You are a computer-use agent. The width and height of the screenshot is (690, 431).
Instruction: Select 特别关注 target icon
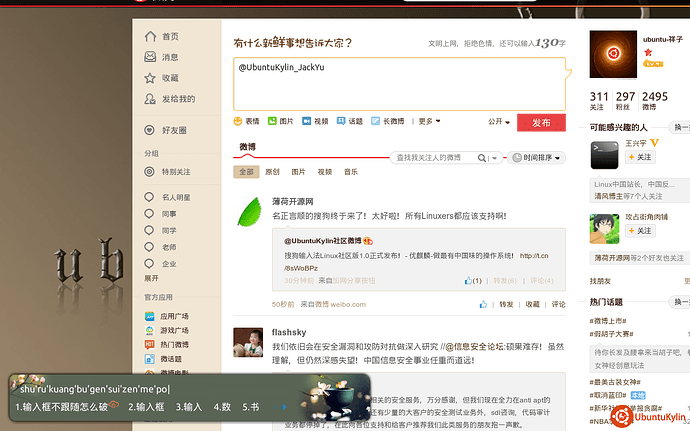click(x=150, y=171)
